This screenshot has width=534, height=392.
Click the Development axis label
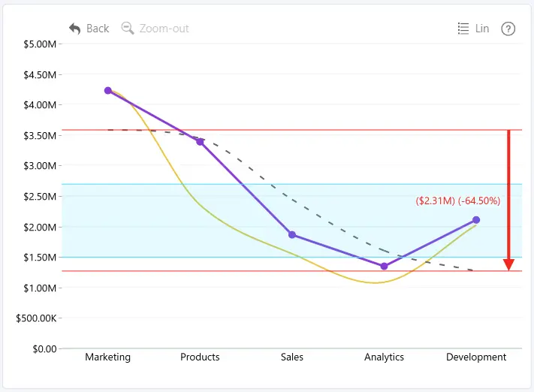[476, 357]
